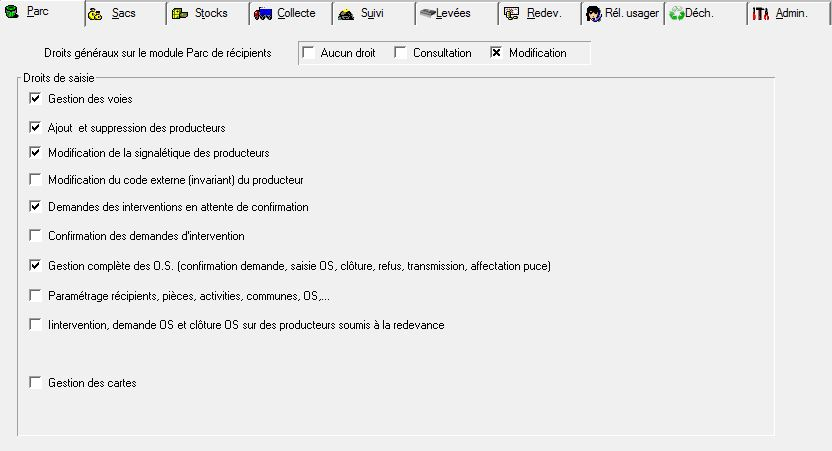Switch to the Stocks tab
This screenshot has width=832, height=451.
click(x=210, y=13)
